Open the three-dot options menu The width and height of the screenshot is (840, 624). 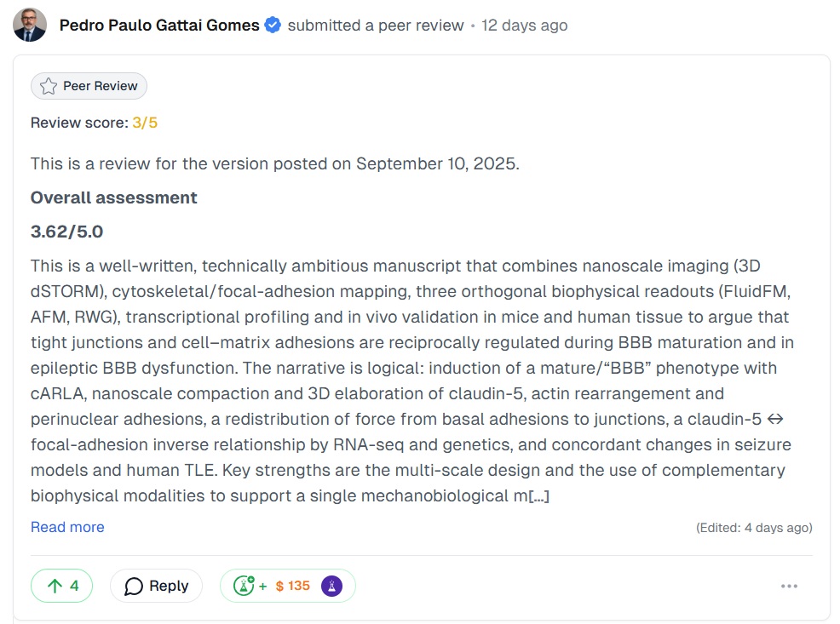[x=790, y=586]
